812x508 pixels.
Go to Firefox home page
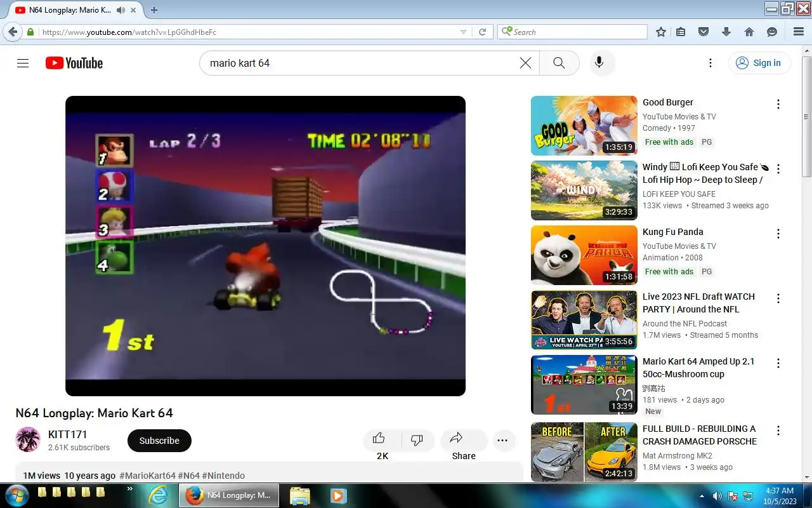click(749, 32)
